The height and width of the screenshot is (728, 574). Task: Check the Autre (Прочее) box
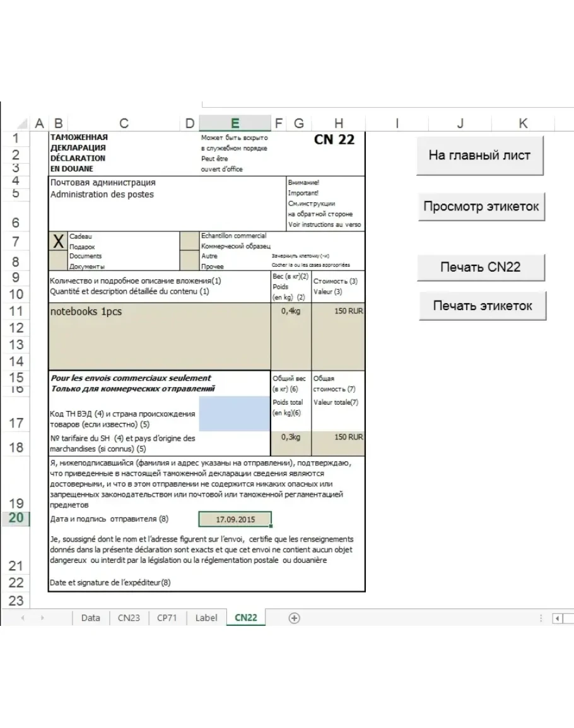pos(189,260)
